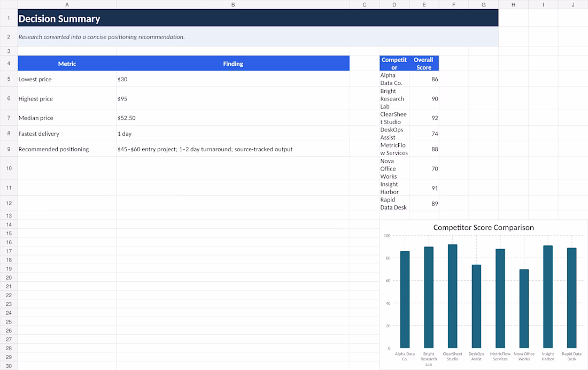This screenshot has width=588, height=370.
Task: Click the "Median price" cell
Action: (x=67, y=118)
